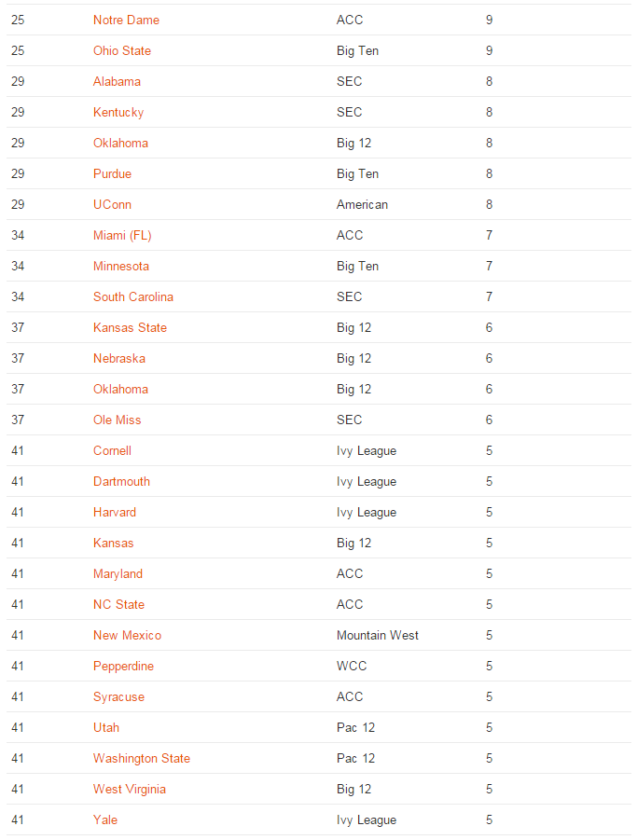Open the Pepperdine team link
Screen dimensions: 637x840
point(123,666)
